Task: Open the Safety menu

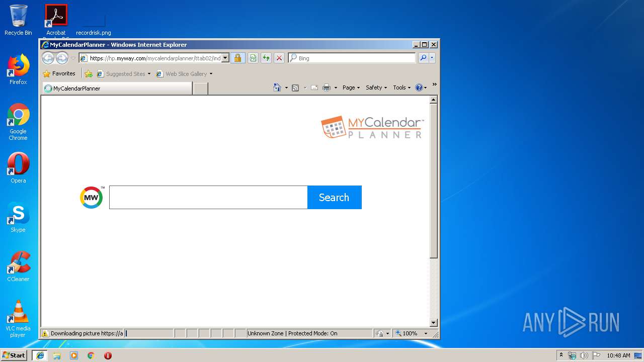Action: tap(376, 87)
